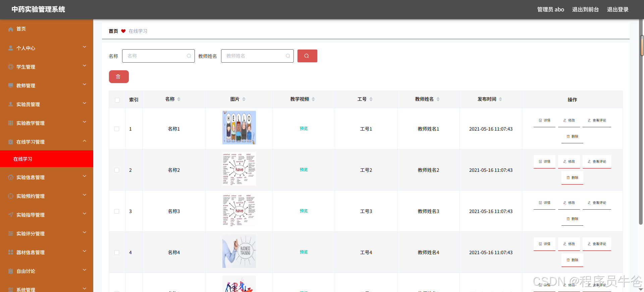
Task: Click 修改 button for row 名称2
Action: [x=569, y=161]
